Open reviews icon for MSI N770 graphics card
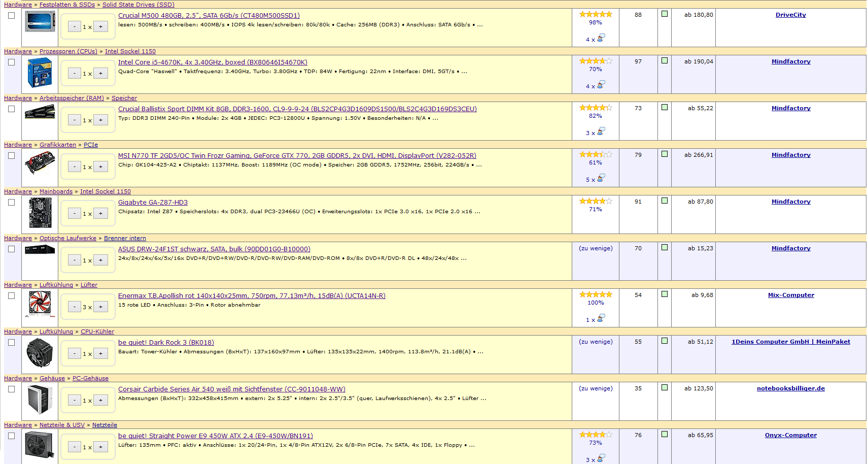This screenshot has width=868, height=464. [x=601, y=178]
